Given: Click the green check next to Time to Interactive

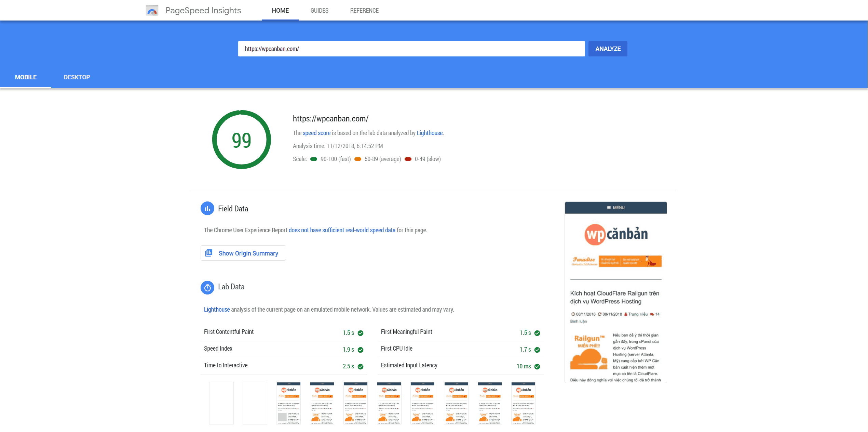Looking at the screenshot, I should pos(361,366).
